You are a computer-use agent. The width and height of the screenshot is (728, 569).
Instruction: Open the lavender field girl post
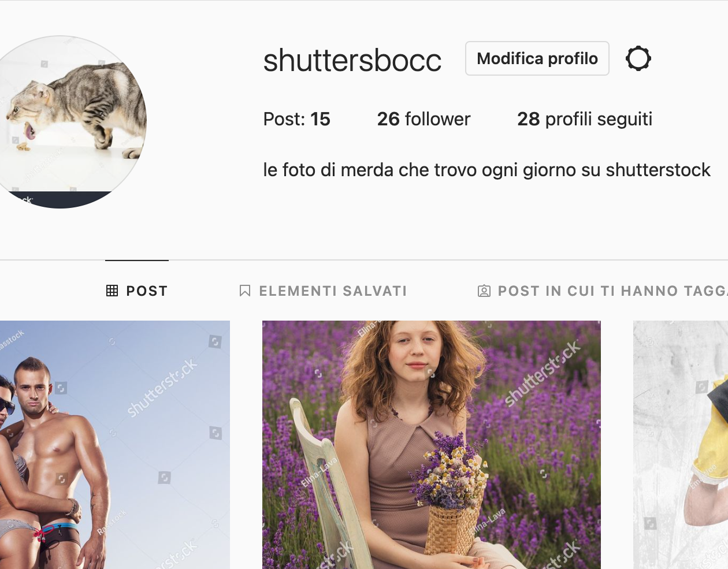(x=432, y=445)
